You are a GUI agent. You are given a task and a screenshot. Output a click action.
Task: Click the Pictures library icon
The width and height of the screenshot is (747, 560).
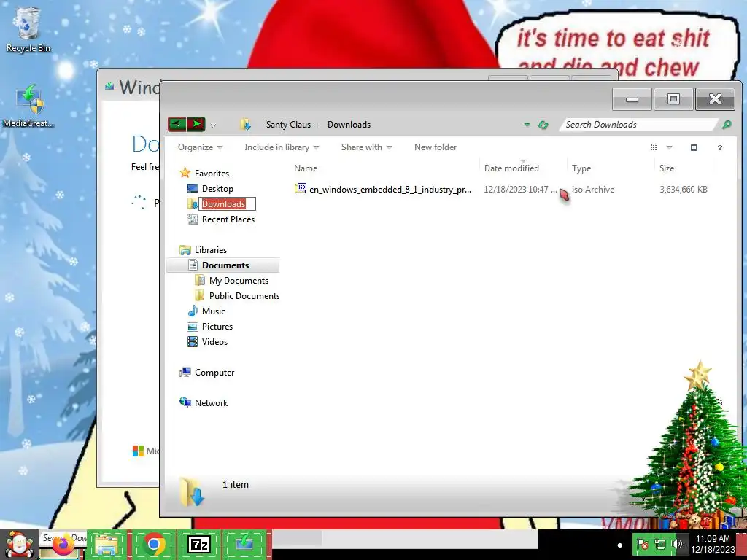click(193, 326)
